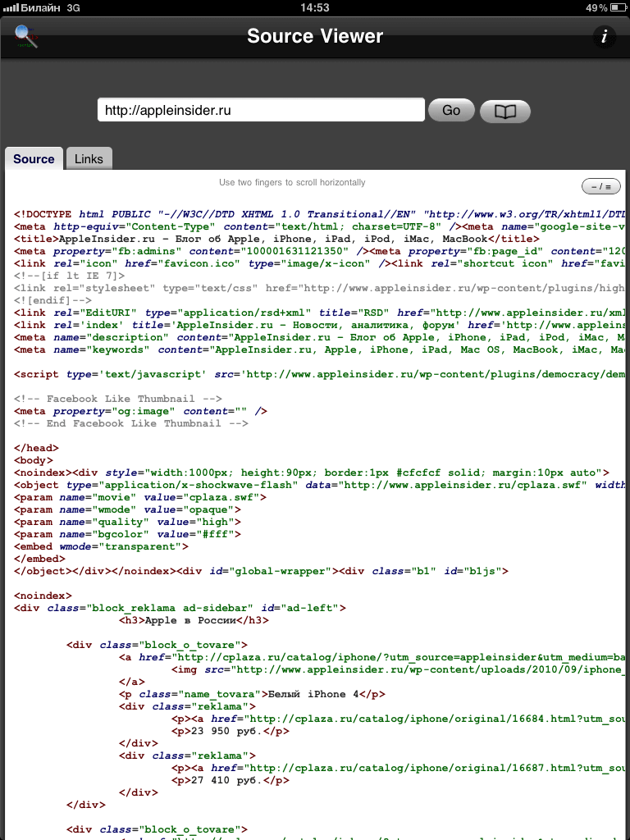Toggle the line wrap "– / ≡" button

click(x=600, y=186)
